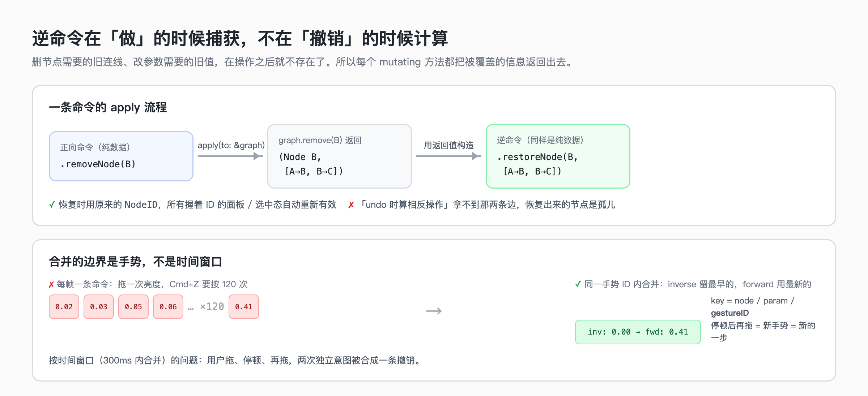868x396 pixels.
Task: Click the subtitle mentioning mutating 方法
Action: 303,62
